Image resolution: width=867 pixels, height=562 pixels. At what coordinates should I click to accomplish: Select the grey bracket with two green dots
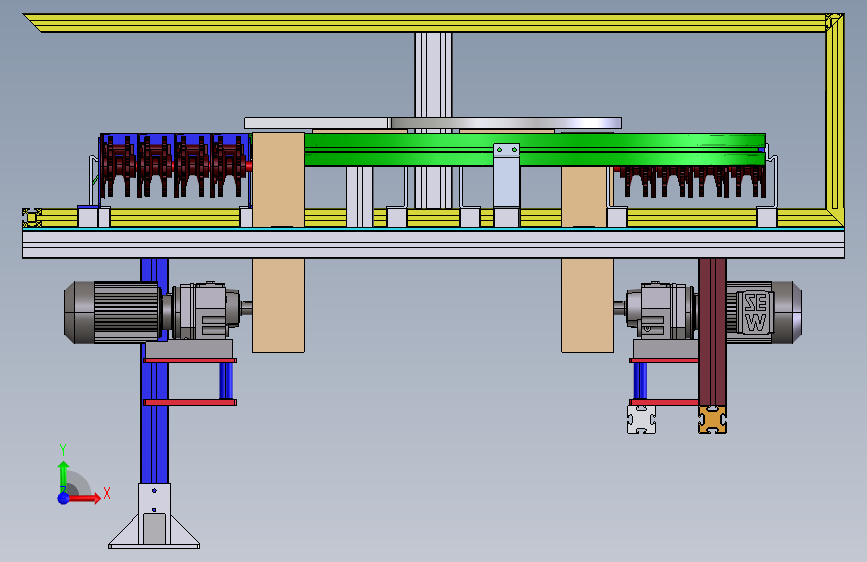506,175
